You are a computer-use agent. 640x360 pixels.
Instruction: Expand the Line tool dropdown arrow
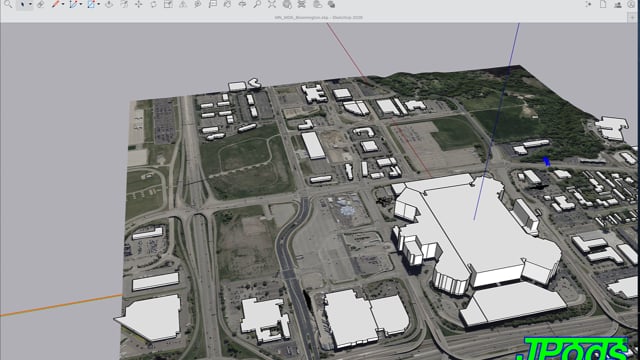coord(63,4)
